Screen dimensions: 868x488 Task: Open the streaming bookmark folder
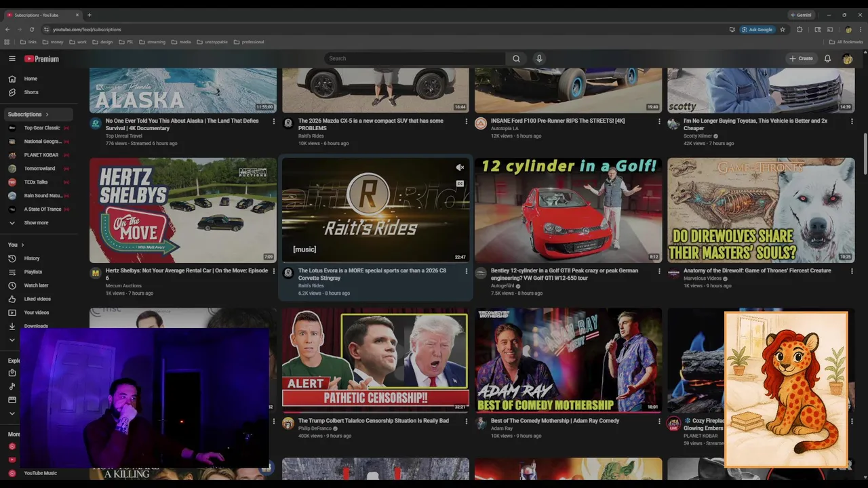pos(152,42)
